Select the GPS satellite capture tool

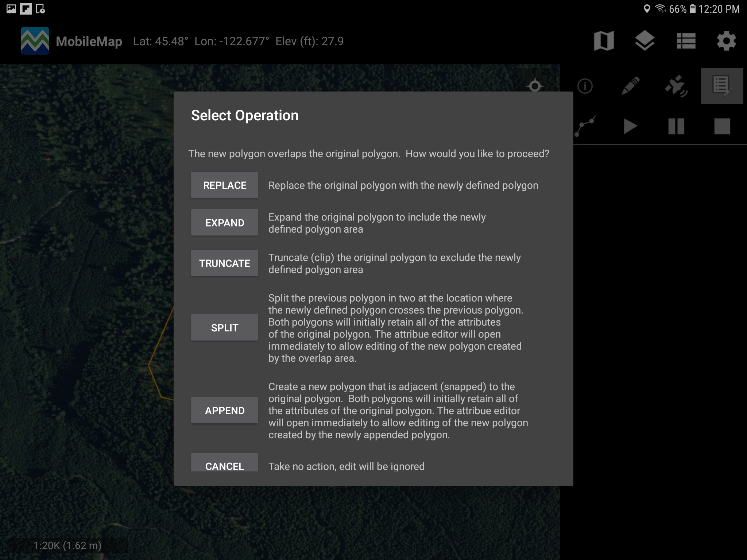(x=676, y=86)
